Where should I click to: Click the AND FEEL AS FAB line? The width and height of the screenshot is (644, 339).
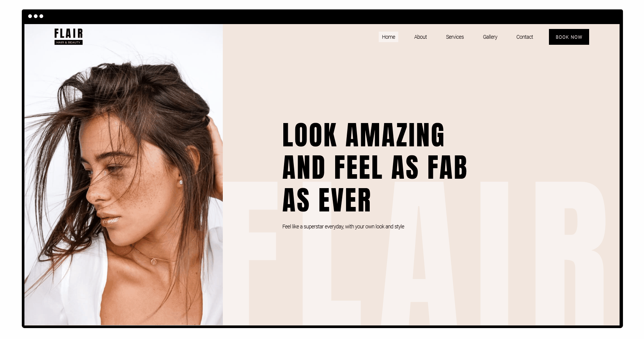[375, 167]
